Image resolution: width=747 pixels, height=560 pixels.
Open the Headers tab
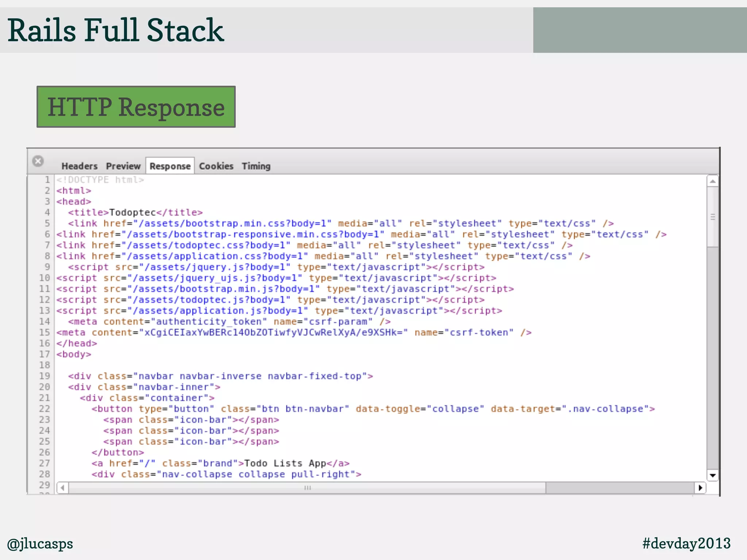pyautogui.click(x=80, y=166)
